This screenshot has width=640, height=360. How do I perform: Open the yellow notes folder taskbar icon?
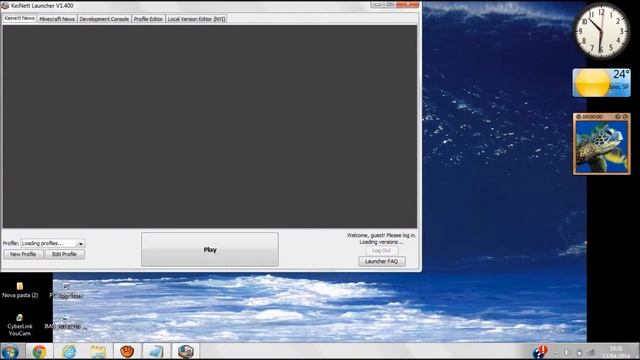point(98,352)
